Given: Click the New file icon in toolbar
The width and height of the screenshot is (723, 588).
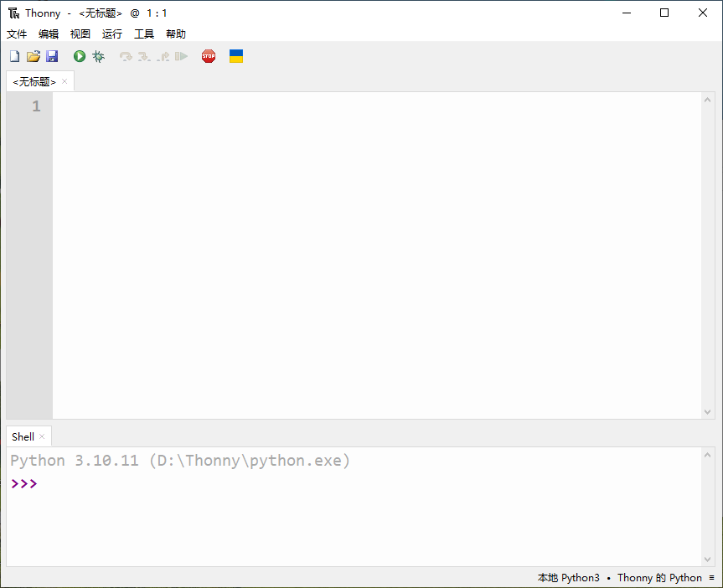Looking at the screenshot, I should click(15, 56).
